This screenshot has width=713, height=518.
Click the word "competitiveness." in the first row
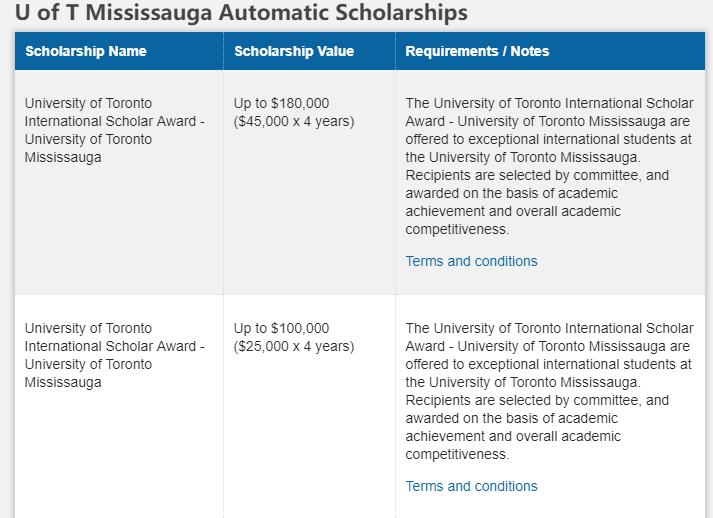[x=457, y=229]
